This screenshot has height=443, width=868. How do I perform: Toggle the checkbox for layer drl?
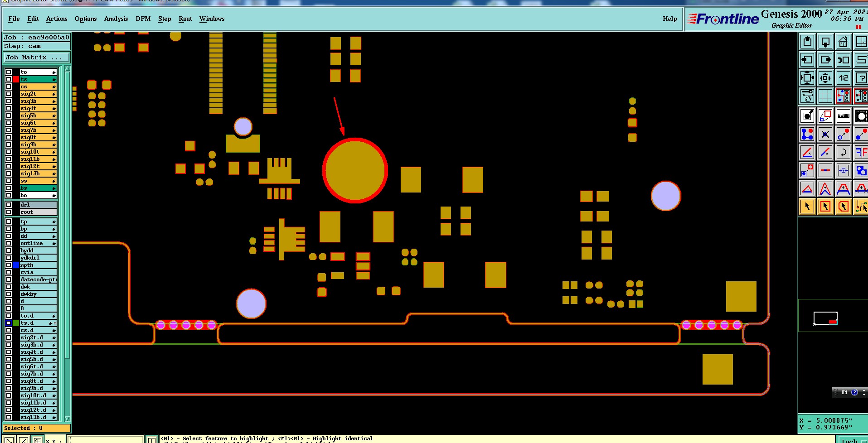[x=9, y=205]
